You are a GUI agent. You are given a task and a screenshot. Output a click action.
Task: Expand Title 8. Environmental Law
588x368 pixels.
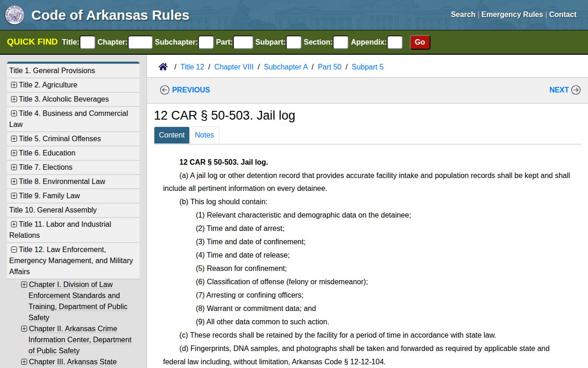(x=14, y=181)
